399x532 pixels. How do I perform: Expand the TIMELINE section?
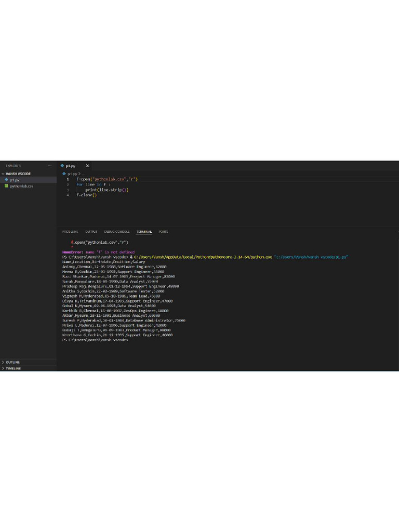(x=13, y=368)
